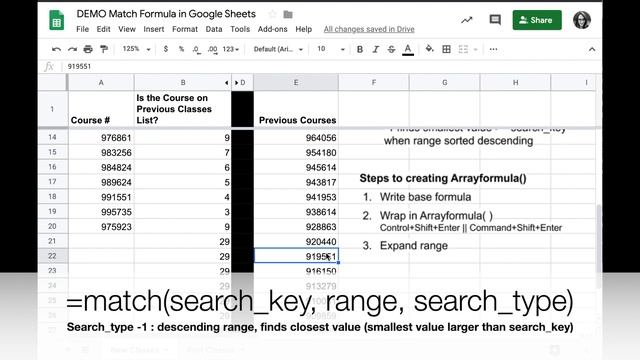The height and width of the screenshot is (360, 640).
Task: Open the text color picker
Action: [x=408, y=49]
